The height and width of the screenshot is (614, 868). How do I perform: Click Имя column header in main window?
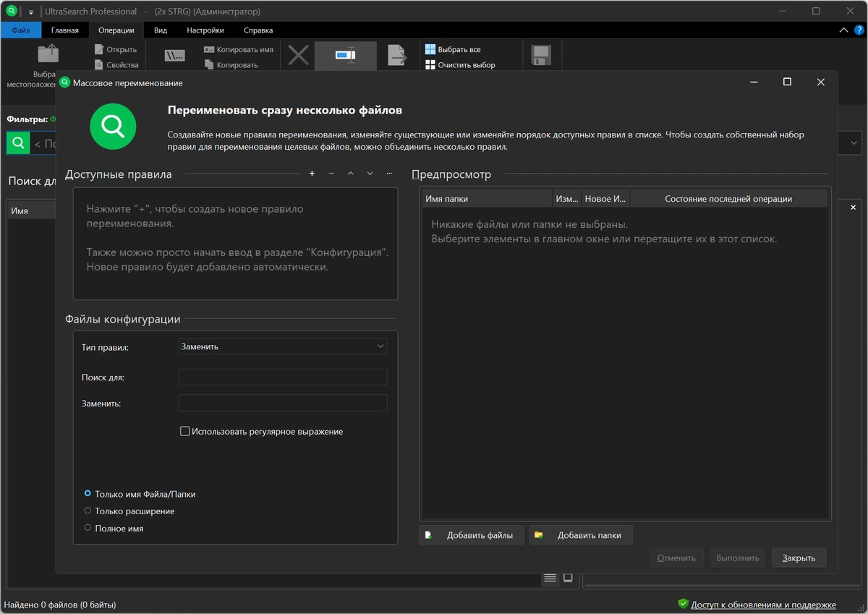point(32,211)
